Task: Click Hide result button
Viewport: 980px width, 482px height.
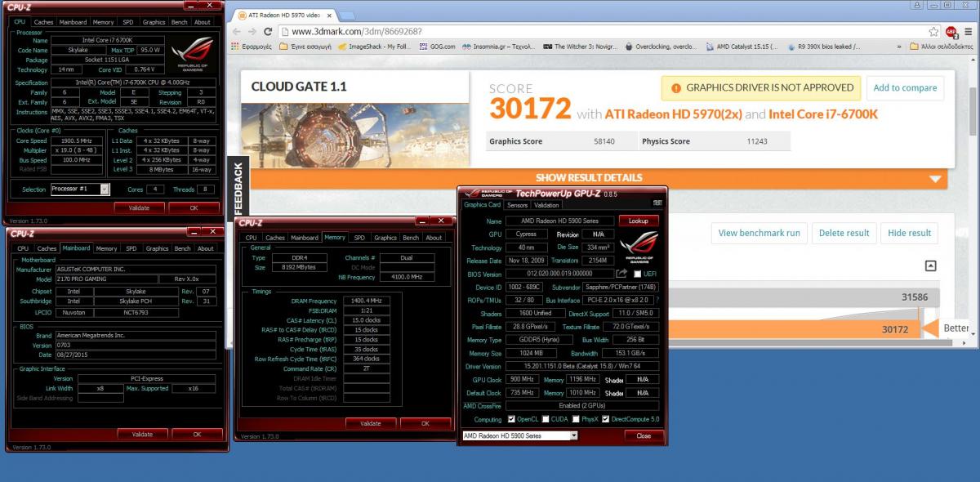Action: click(x=909, y=233)
